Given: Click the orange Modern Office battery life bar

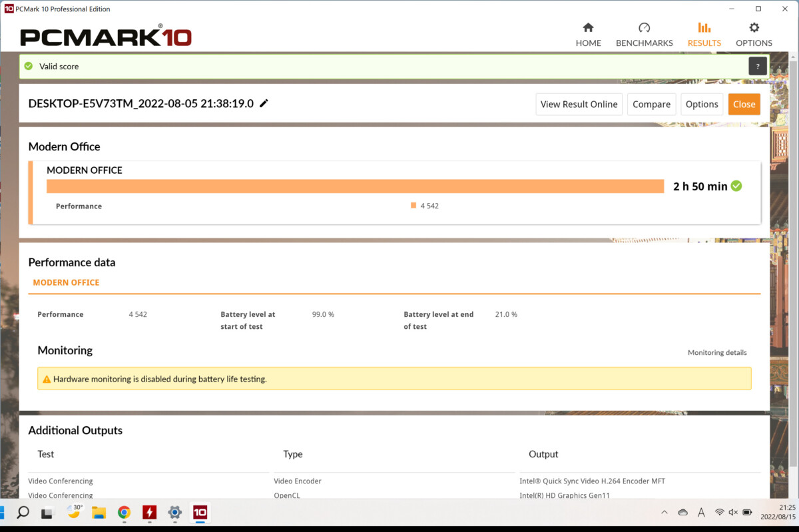Looking at the screenshot, I should [x=356, y=186].
